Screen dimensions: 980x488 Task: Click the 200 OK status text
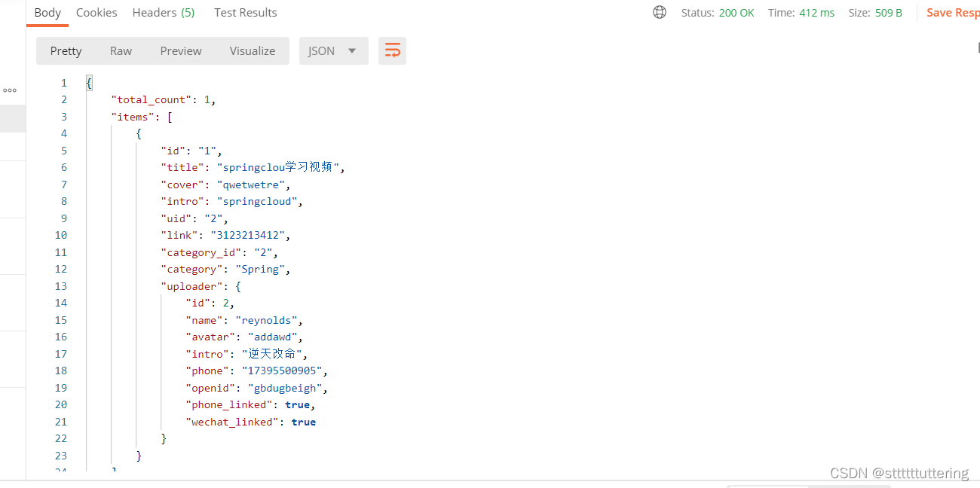tap(737, 13)
